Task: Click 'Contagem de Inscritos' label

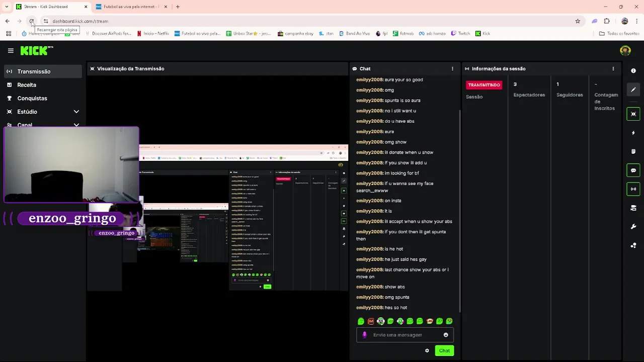Action: 606,102
